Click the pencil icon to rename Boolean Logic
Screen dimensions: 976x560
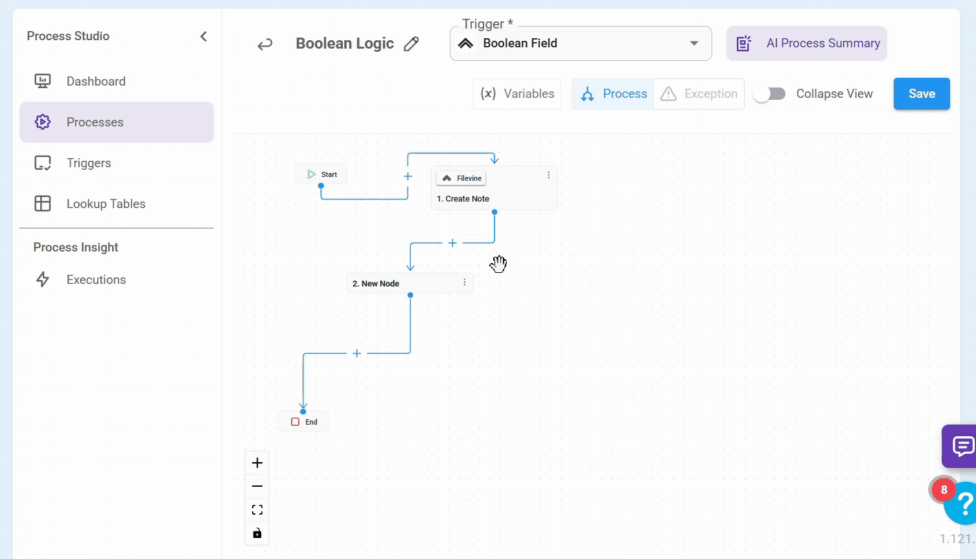click(x=411, y=44)
